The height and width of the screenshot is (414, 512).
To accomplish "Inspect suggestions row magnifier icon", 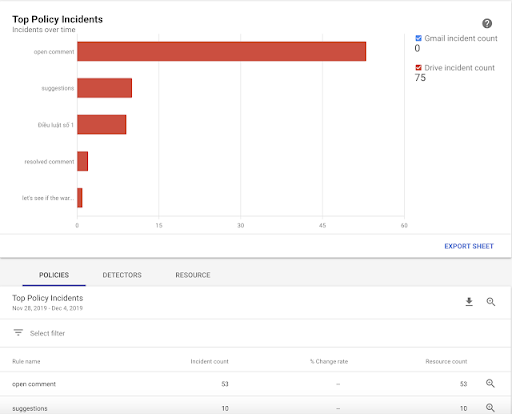I will (x=490, y=408).
